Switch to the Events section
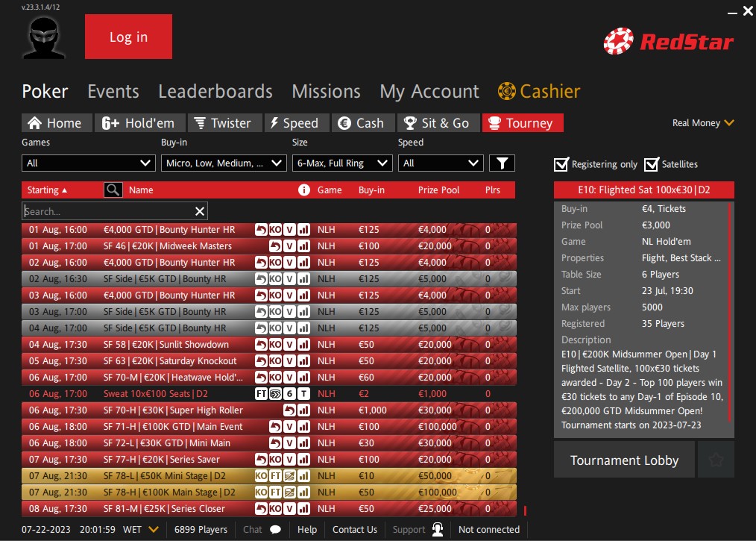This screenshot has width=756, height=541. click(113, 92)
